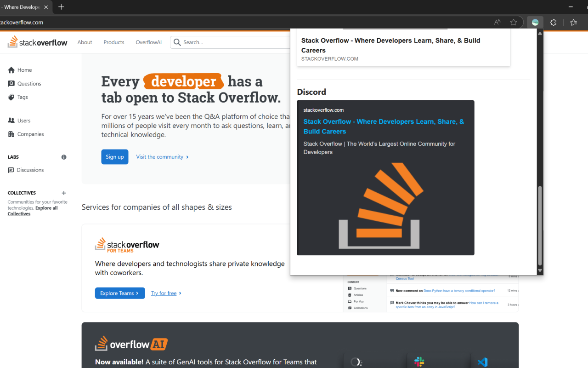
Task: Open Tags in the left sidebar
Action: click(18, 97)
